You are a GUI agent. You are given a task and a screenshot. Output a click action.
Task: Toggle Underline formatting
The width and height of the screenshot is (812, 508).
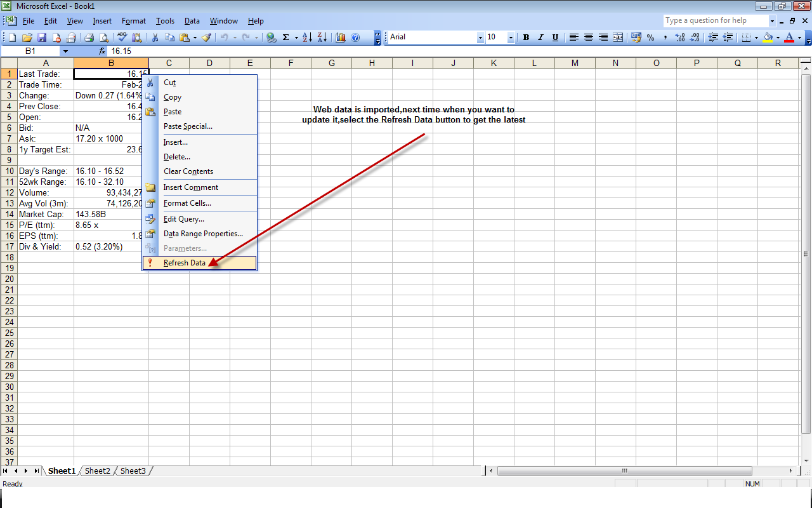[x=555, y=37]
